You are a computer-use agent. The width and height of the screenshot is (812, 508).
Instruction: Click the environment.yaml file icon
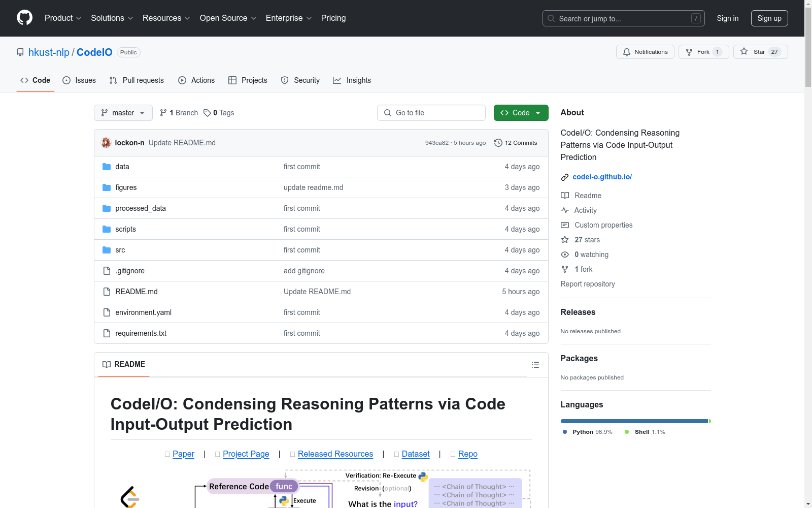pyautogui.click(x=107, y=312)
